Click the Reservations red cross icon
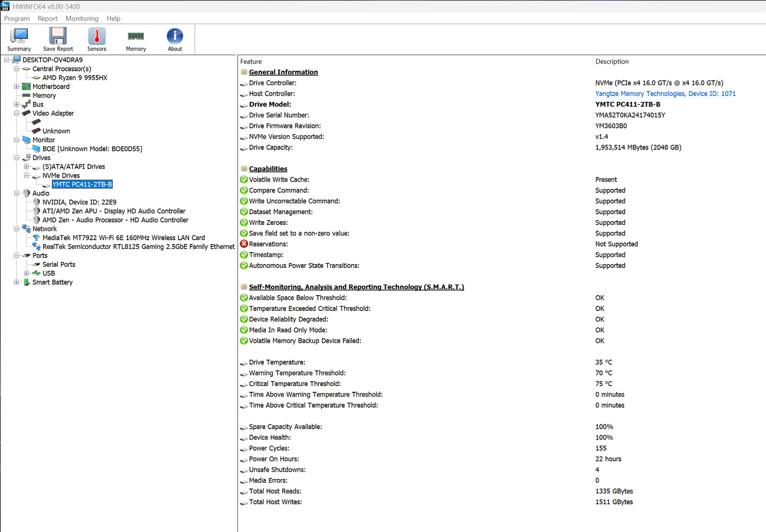Screen dimensions: 766x532 click(x=244, y=244)
